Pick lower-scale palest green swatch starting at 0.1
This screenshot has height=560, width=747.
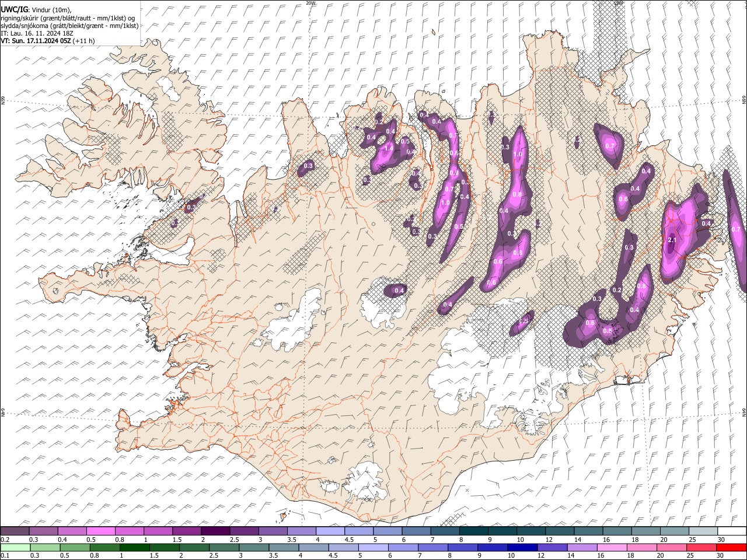15,548
